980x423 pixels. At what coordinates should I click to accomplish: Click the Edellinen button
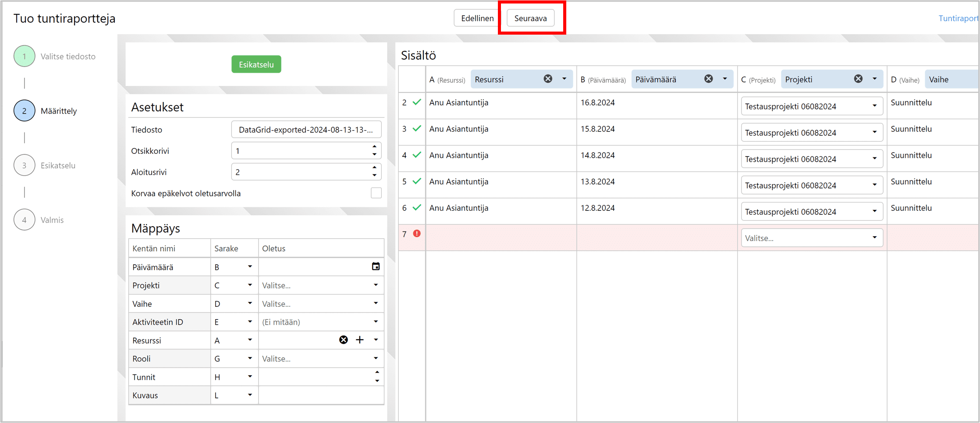point(477,18)
